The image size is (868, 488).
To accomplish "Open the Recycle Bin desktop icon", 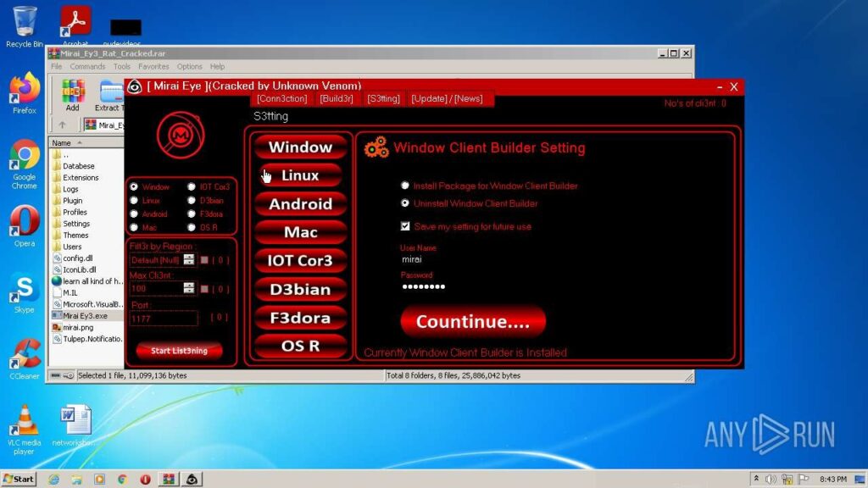I will [25, 26].
